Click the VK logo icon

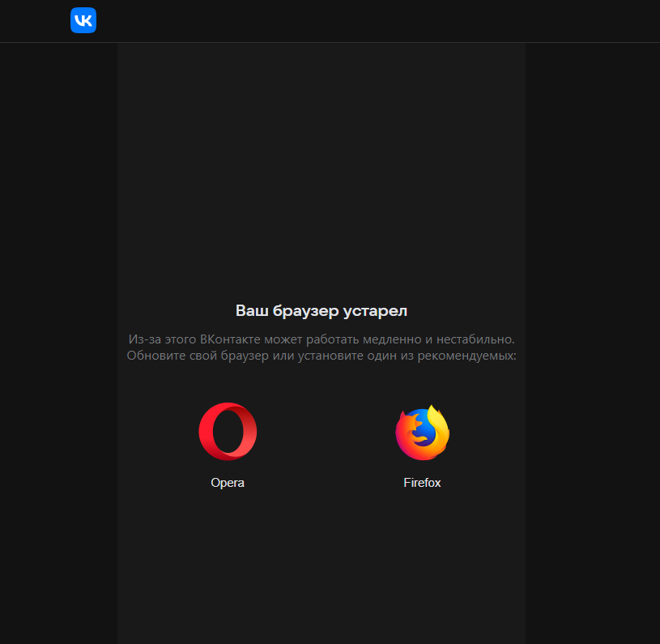[83, 20]
